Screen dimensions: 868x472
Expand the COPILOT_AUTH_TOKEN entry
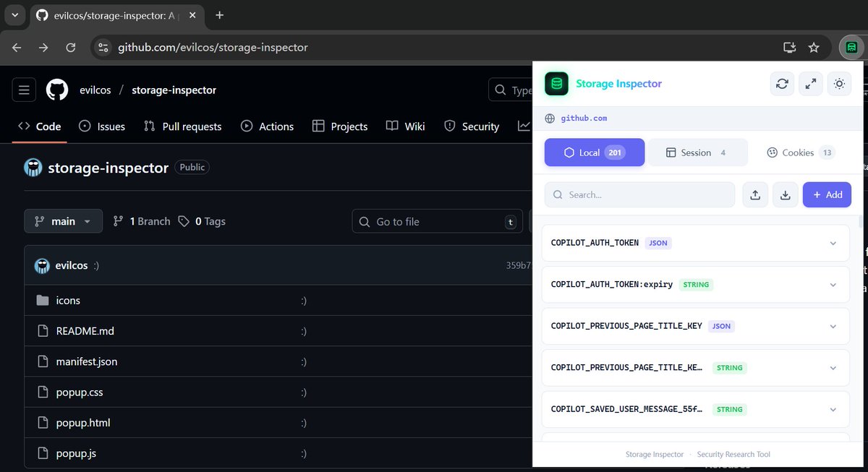click(833, 243)
